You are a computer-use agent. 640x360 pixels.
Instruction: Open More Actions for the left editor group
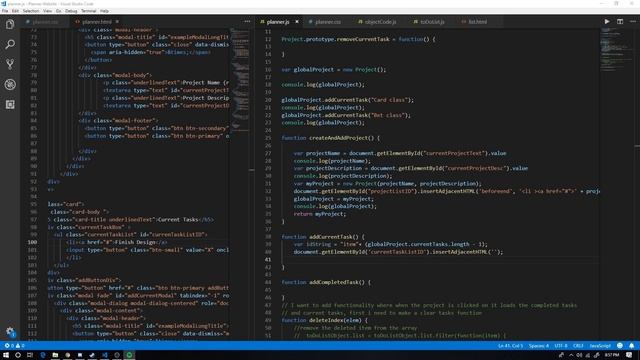pyautogui.click(x=247, y=22)
